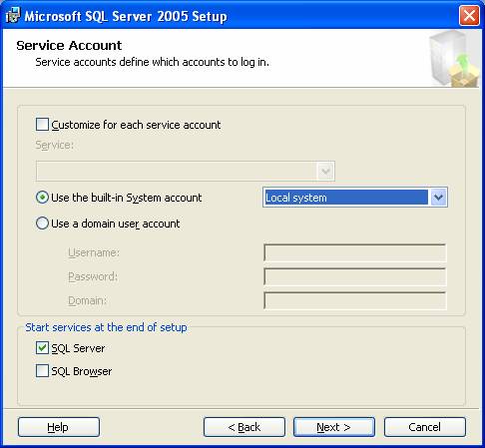Close the SQL Server 2005 Setup window
Image resolution: width=485 pixels, height=448 pixels.
469,15
